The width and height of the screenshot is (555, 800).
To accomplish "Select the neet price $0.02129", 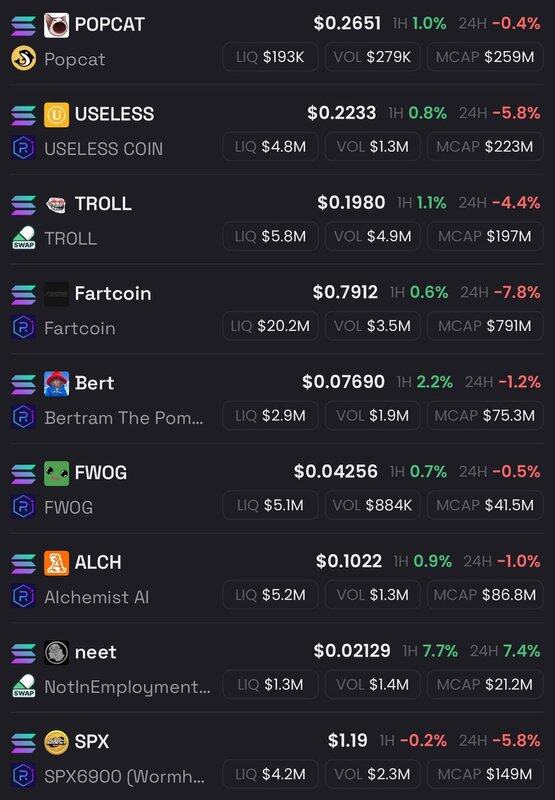I will point(351,651).
